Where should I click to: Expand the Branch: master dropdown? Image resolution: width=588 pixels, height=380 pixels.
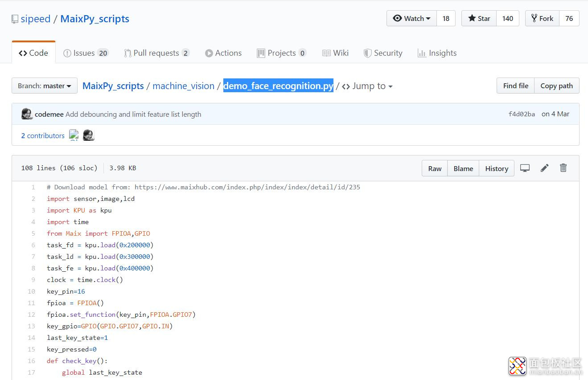pos(45,86)
